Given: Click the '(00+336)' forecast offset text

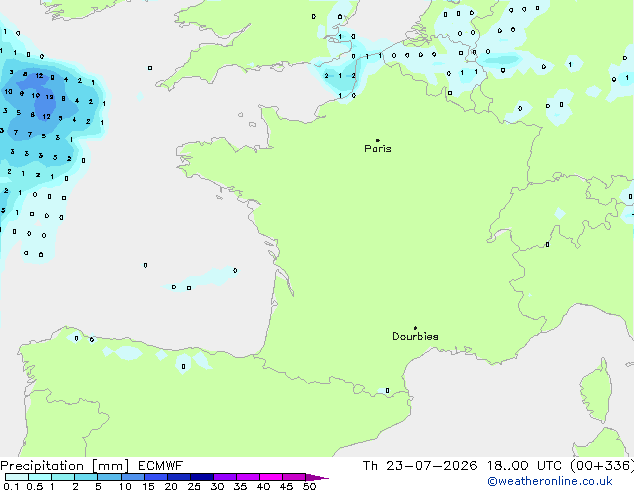Looking at the screenshot, I should (602, 466).
